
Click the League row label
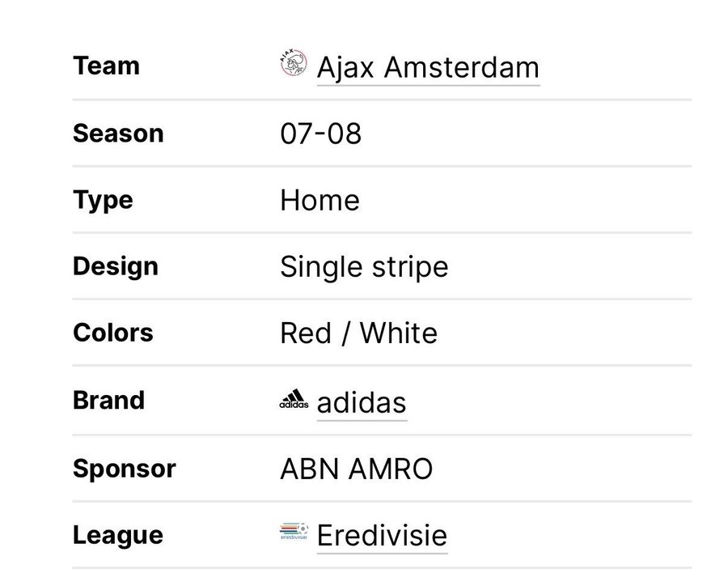point(118,535)
